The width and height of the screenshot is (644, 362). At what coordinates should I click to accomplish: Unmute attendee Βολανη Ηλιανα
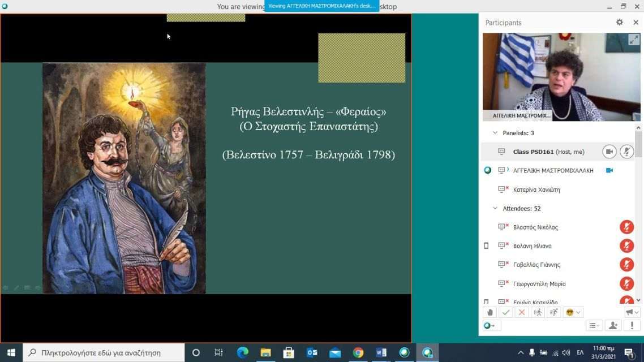tap(626, 246)
